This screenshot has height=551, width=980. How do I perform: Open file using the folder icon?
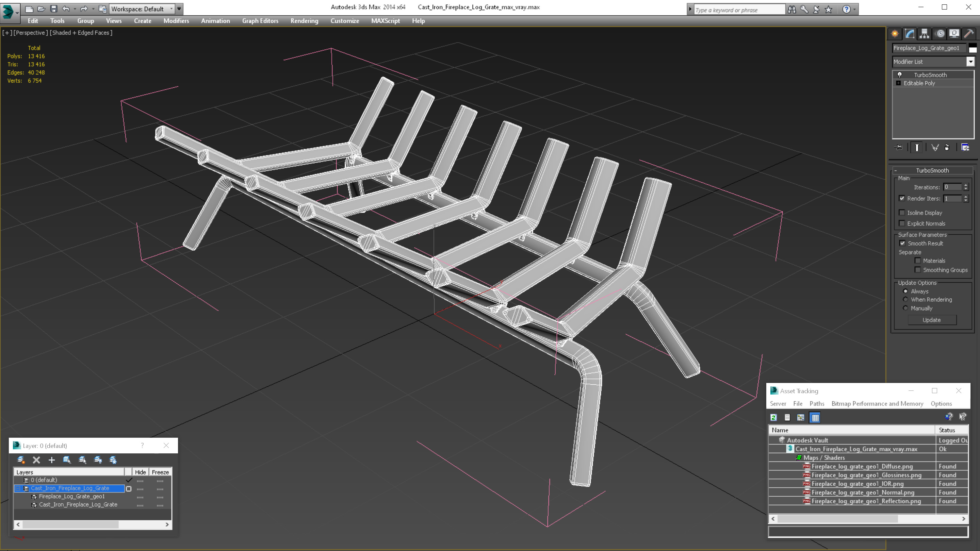pos(41,9)
